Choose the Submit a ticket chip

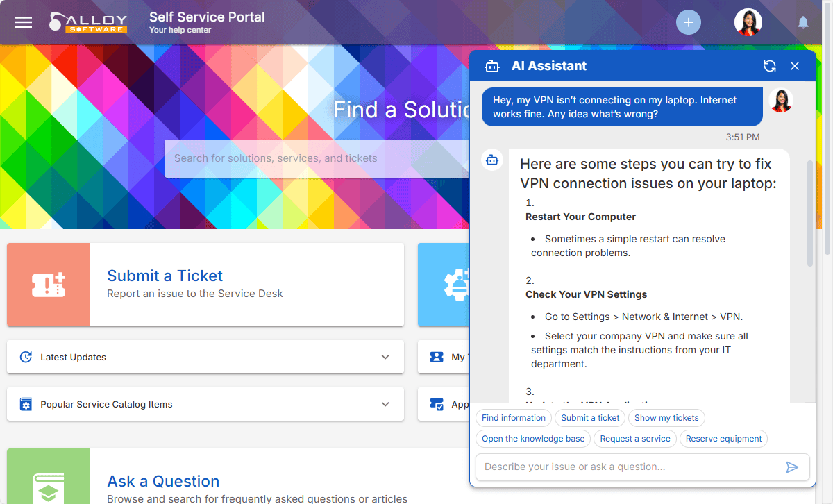(590, 418)
